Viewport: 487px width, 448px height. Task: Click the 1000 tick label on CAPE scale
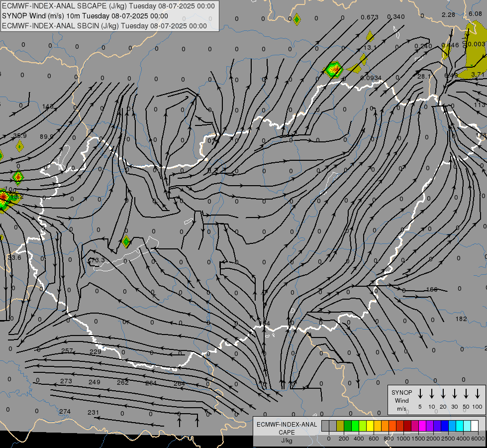pyautogui.click(x=403, y=439)
